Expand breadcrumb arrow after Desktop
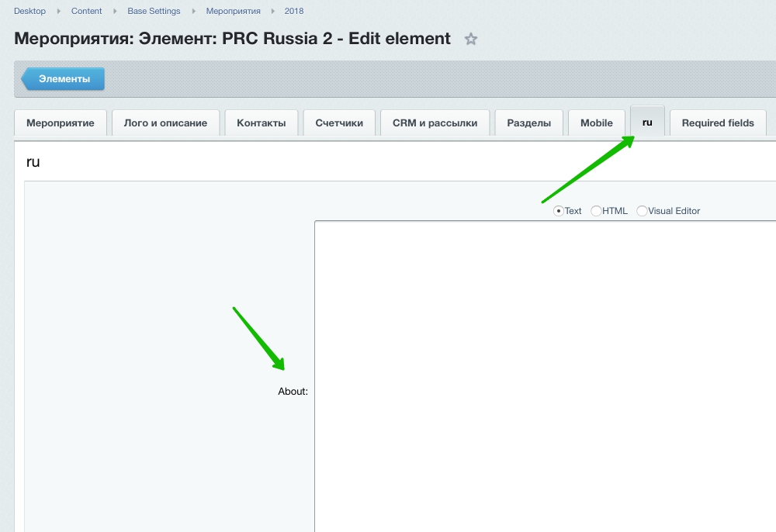Screen dimensions: 776x532 point(59,12)
